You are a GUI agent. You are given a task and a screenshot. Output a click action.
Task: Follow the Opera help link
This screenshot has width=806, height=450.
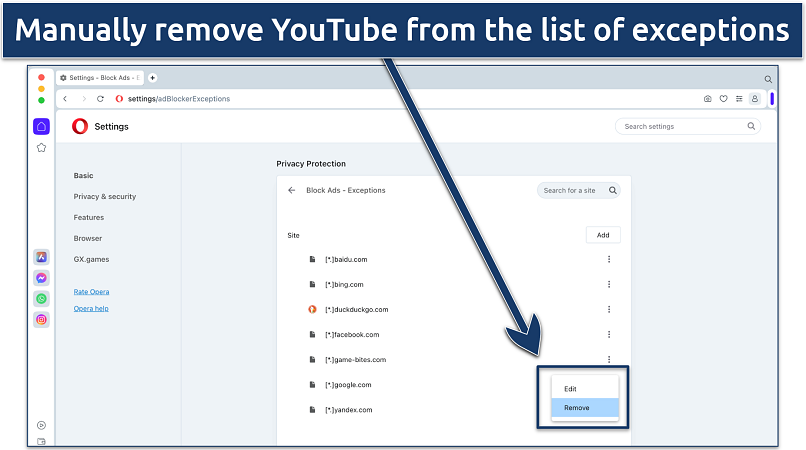click(91, 309)
